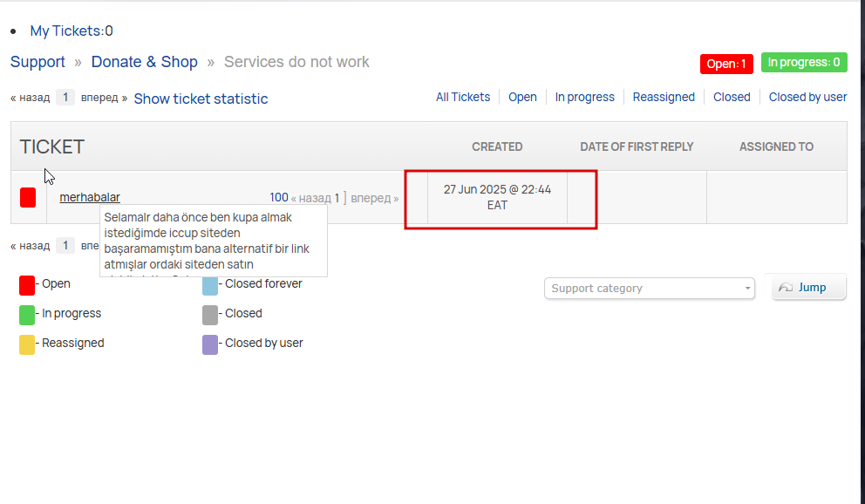Click the yellow Reassigned legend swatch
This screenshot has width=865, height=504.
[27, 344]
